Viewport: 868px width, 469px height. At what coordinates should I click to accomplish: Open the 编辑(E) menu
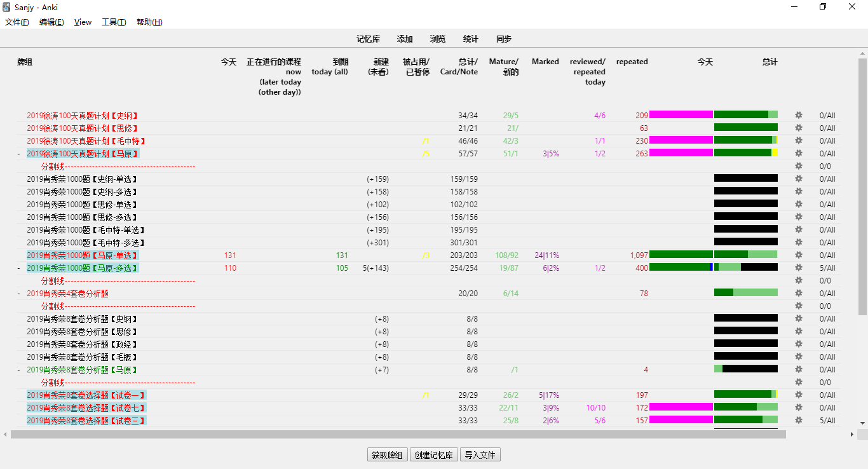pyautogui.click(x=51, y=22)
